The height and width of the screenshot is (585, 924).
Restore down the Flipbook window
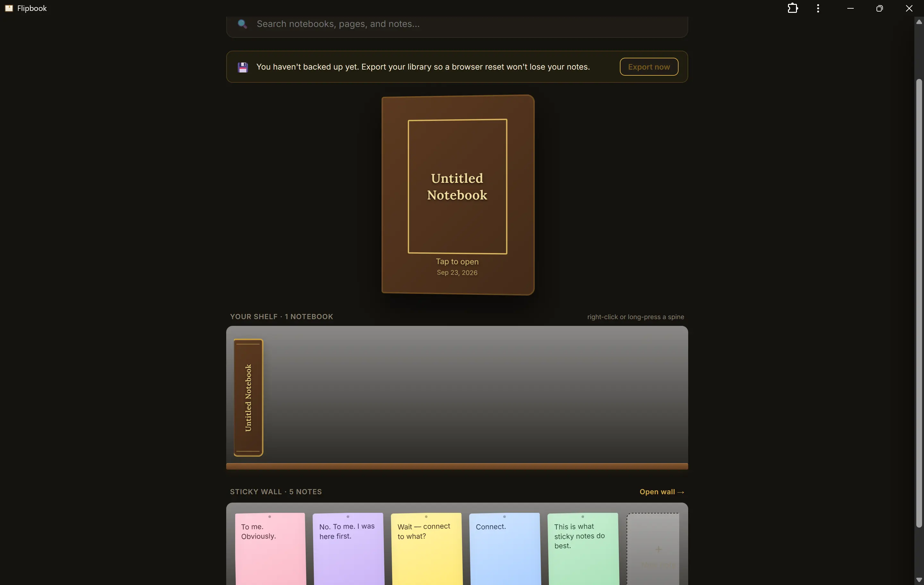click(x=879, y=8)
